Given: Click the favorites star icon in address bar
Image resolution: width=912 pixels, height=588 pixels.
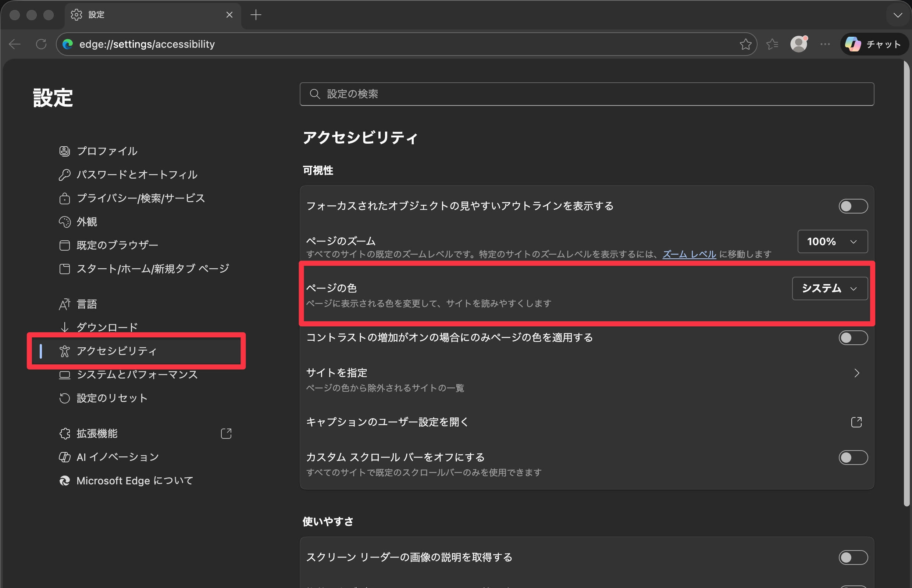Looking at the screenshot, I should click(745, 44).
